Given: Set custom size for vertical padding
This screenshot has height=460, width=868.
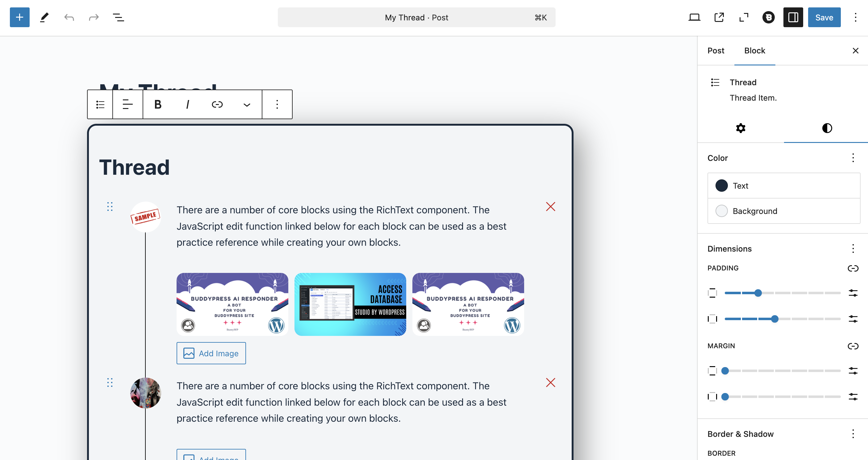Looking at the screenshot, I should coord(853,293).
